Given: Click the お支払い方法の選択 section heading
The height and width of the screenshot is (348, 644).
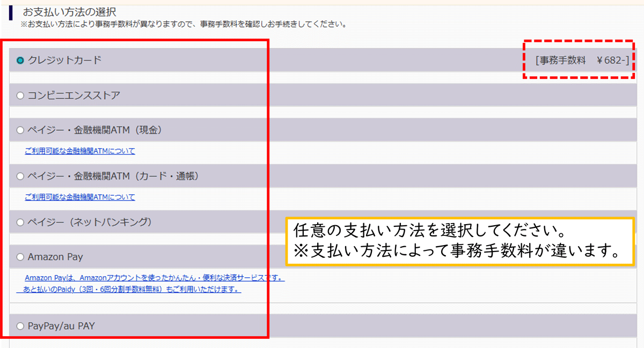Looking at the screenshot, I should 69,11.
